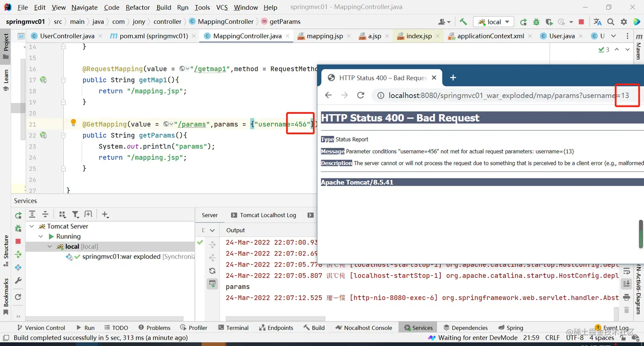Open the Refactor menu
This screenshot has width=644, height=346.
(138, 7)
